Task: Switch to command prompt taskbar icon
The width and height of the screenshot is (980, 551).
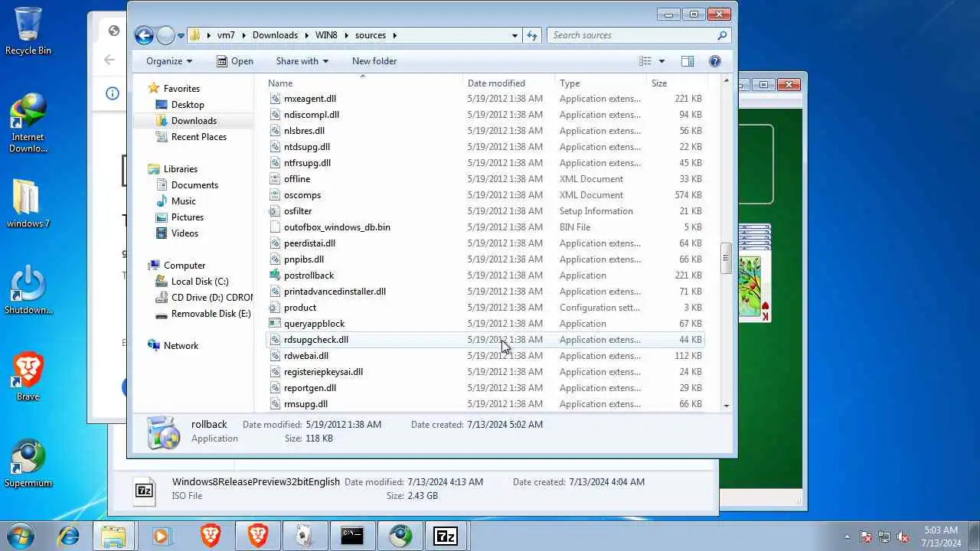Action: point(352,536)
